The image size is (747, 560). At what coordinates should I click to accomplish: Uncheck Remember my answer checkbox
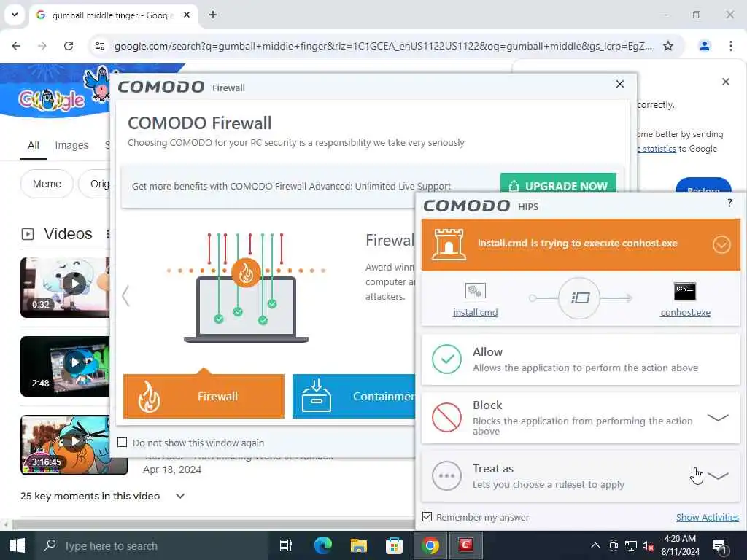427,517
